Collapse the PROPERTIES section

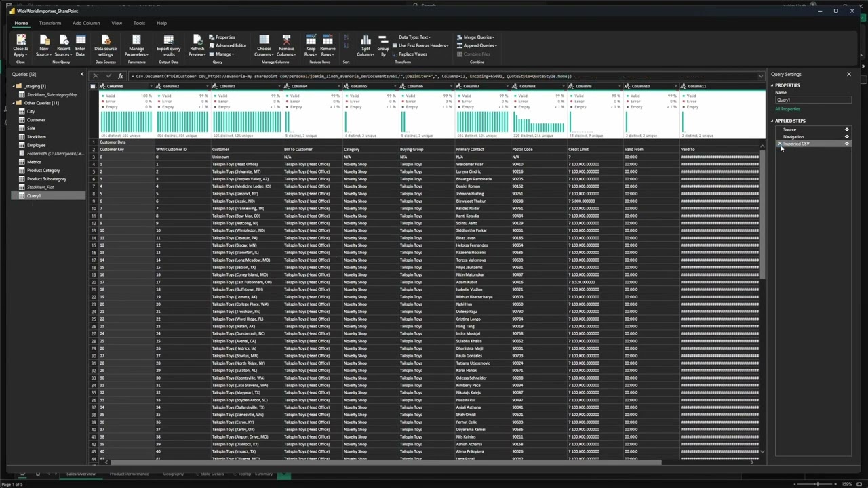[x=772, y=85]
